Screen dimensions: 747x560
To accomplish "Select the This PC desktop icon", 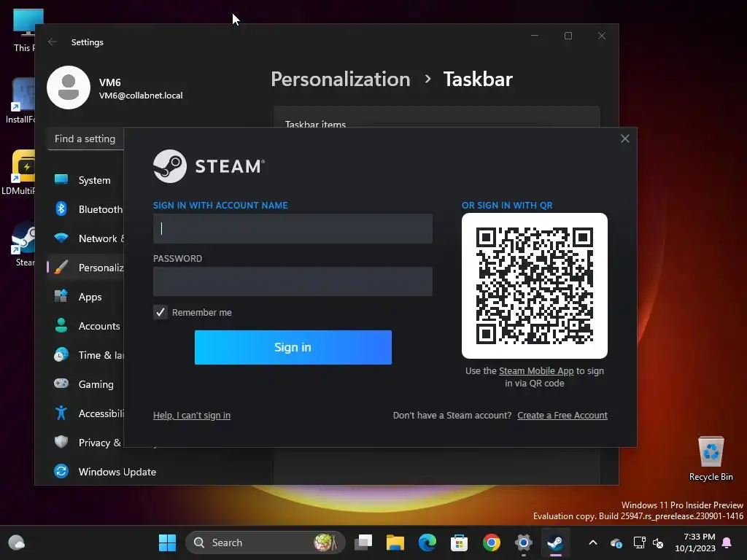I will pos(24,31).
